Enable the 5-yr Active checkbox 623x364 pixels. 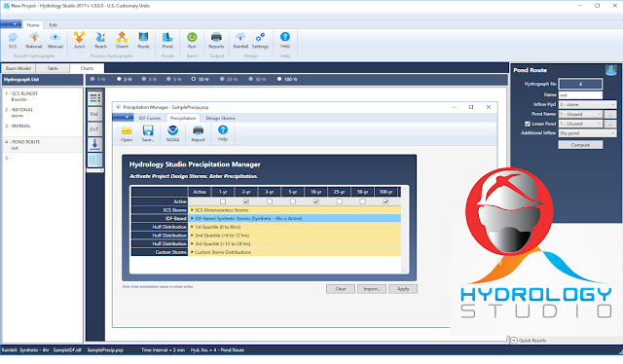[293, 201]
